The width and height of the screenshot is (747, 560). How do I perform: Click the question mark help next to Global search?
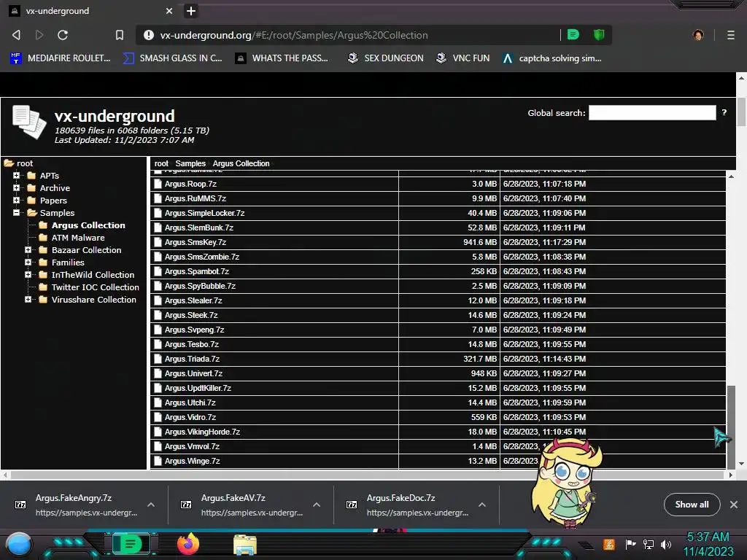724,112
